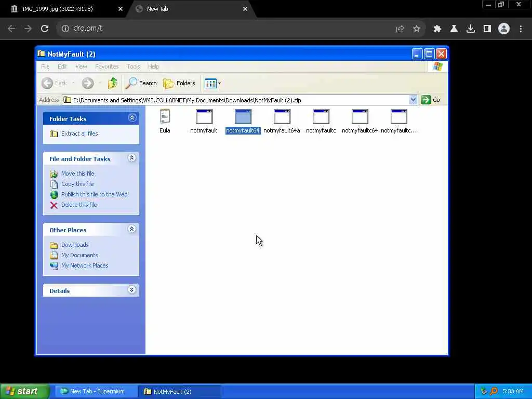Open the Views dropdown button
This screenshot has height=399, width=532.
(212, 83)
